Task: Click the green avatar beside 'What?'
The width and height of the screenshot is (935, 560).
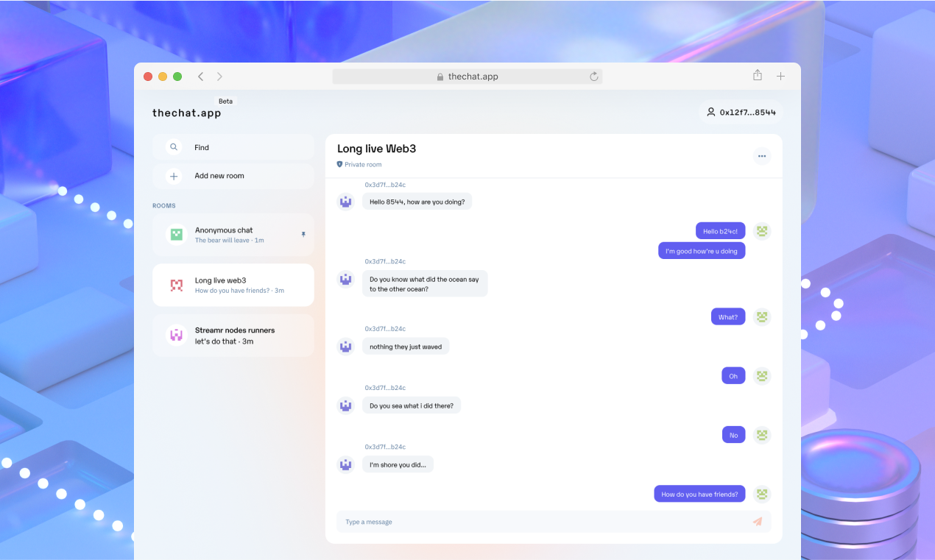Action: 763,317
